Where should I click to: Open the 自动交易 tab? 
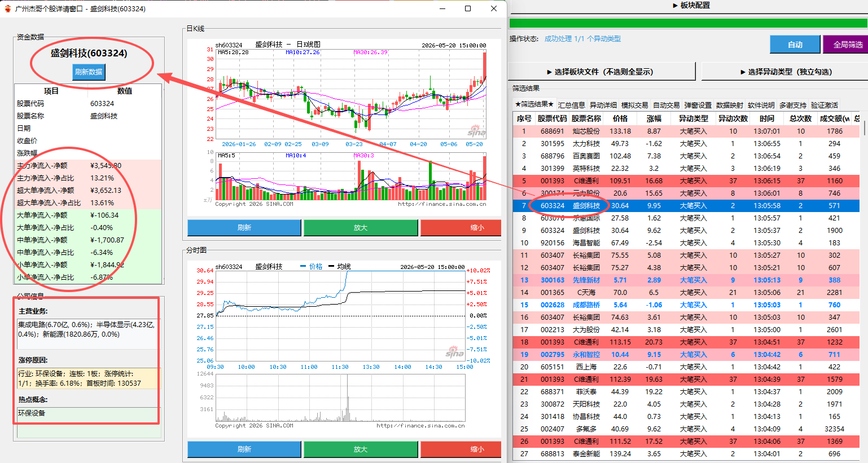(x=667, y=105)
